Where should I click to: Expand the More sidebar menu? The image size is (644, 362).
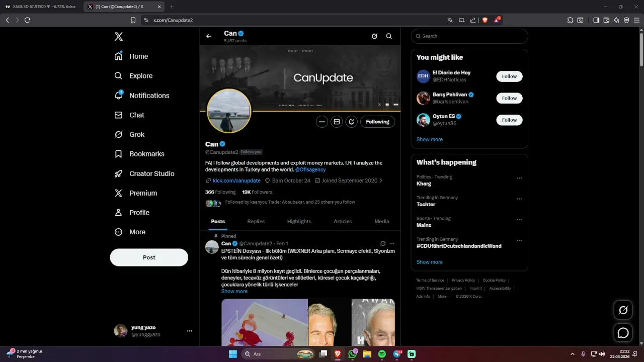130,232
